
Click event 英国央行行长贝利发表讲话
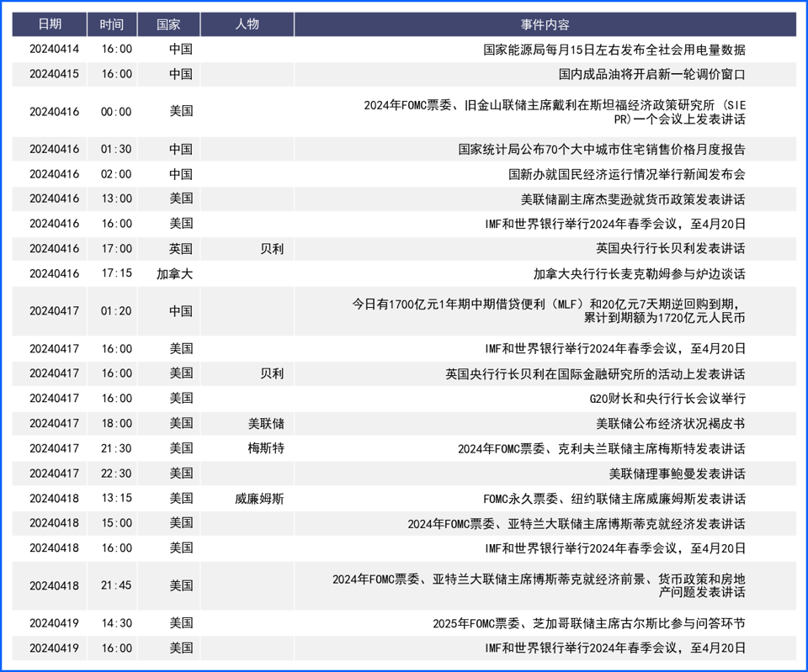[x=671, y=249]
